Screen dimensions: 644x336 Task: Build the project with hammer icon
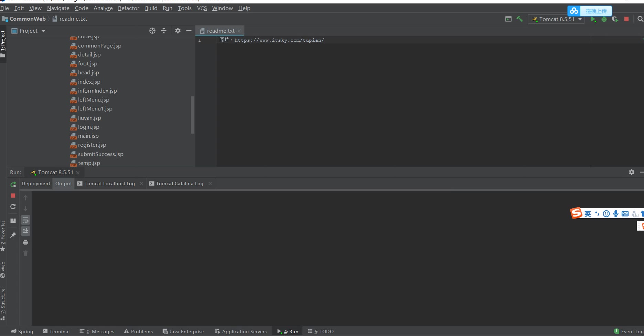click(519, 19)
